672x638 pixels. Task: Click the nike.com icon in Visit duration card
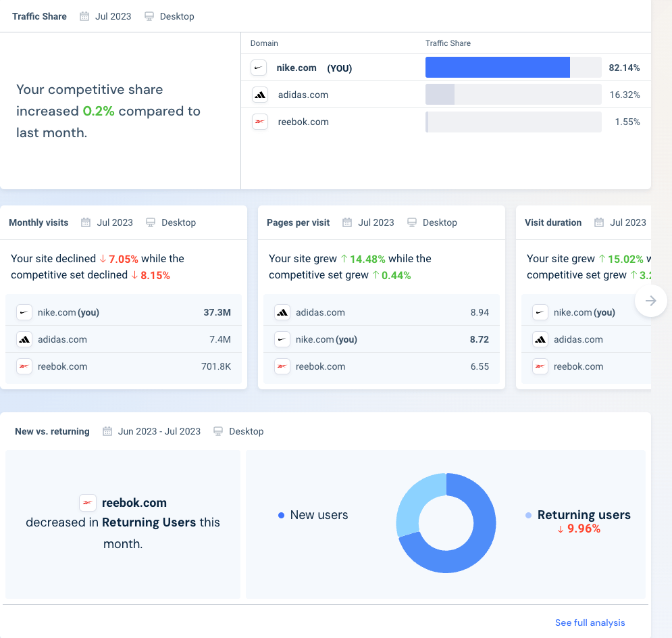point(540,312)
